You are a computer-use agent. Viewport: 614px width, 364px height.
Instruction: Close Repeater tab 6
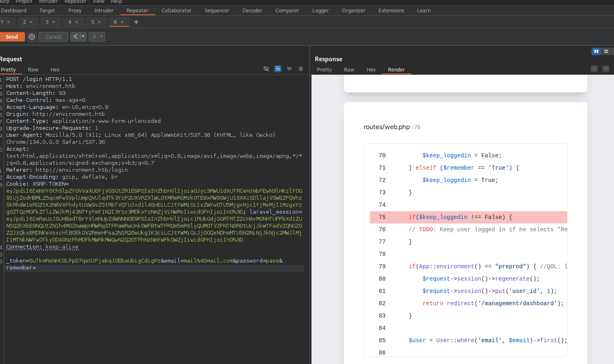pos(122,22)
